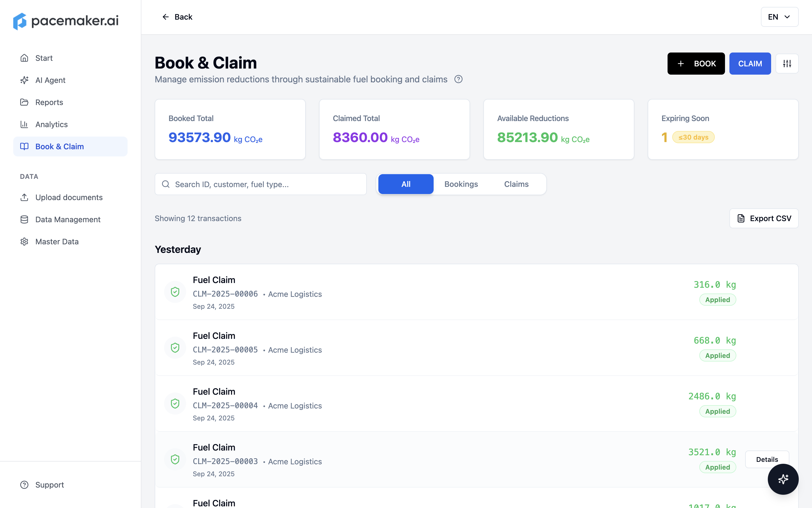Open Data Management menu item
This screenshot has height=508, width=812.
70,219
